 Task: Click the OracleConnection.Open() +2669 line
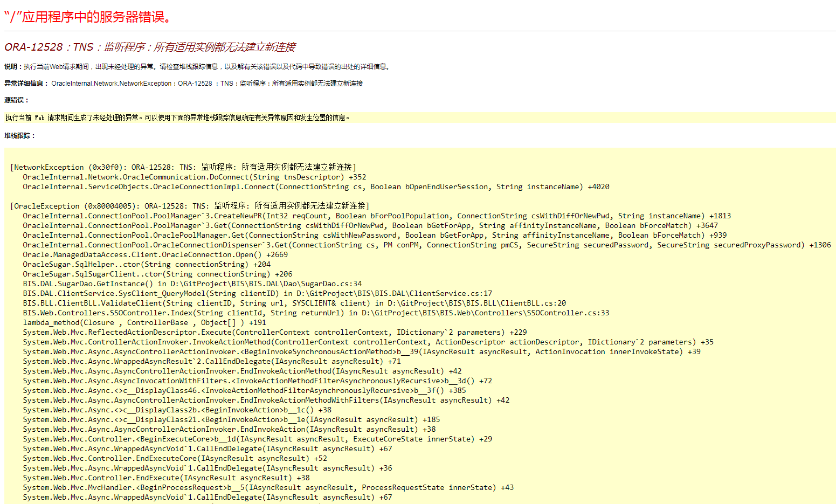point(155,254)
